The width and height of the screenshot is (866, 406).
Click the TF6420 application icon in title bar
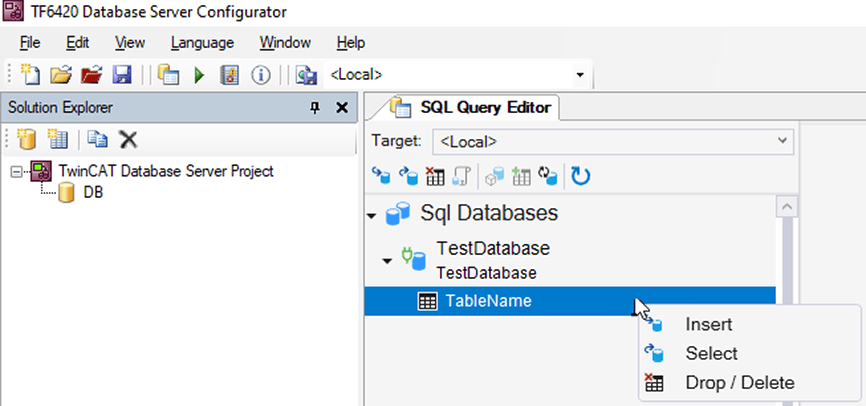tap(13, 11)
